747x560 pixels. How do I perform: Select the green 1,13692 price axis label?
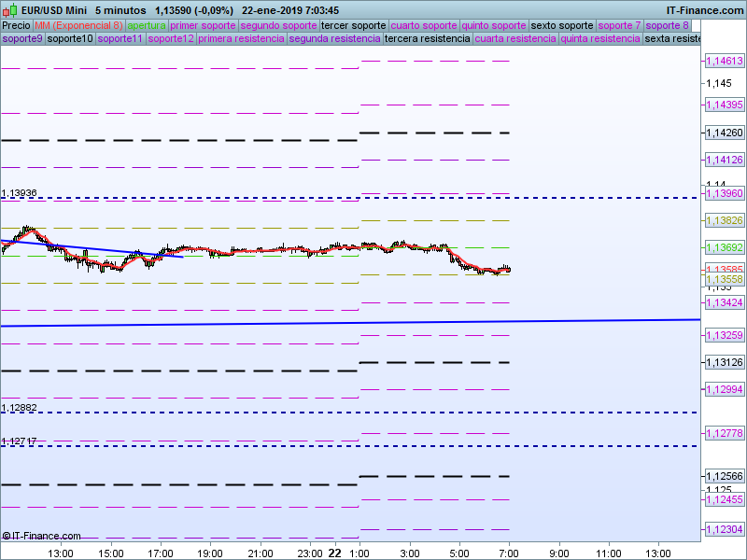(x=724, y=248)
